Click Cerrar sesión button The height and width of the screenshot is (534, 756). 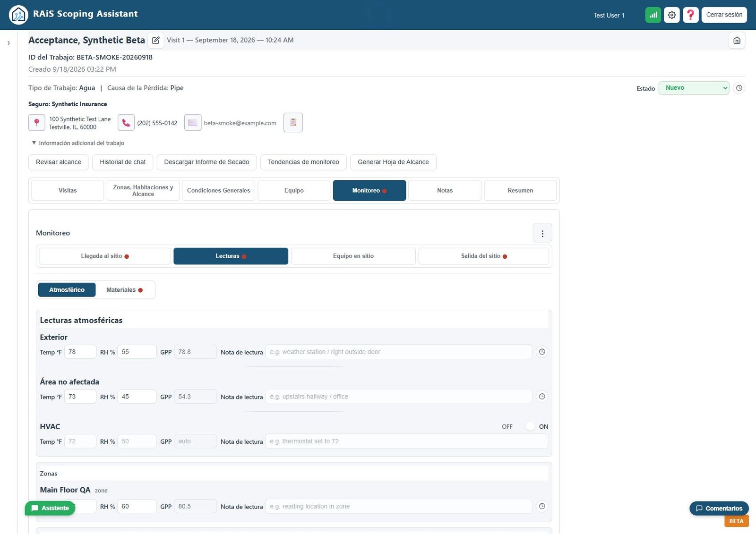[724, 15]
